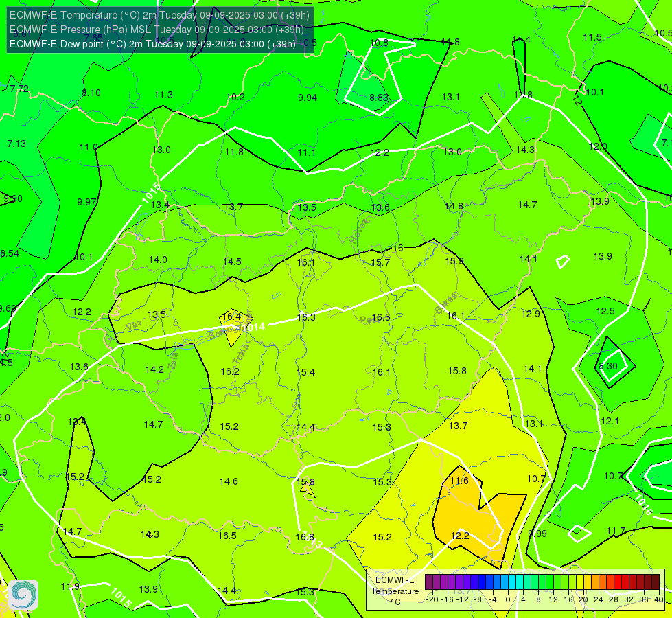Click the 11.7 temperature value
Screen dimensions: 672x618
[x=616, y=531]
